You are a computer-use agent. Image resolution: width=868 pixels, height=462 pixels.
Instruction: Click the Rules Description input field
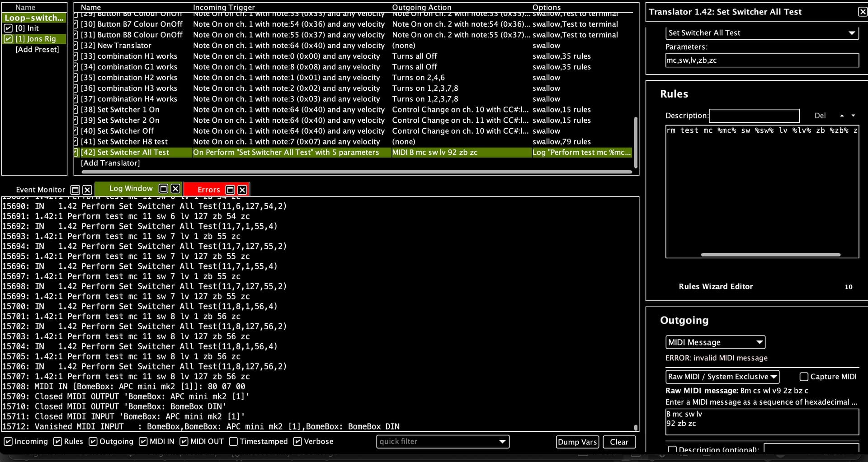(754, 116)
